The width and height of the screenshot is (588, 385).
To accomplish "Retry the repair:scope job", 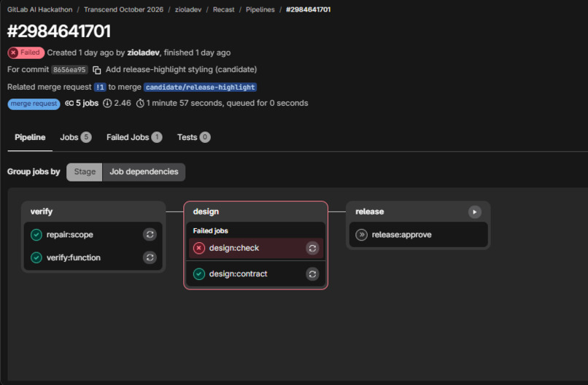I will (150, 235).
